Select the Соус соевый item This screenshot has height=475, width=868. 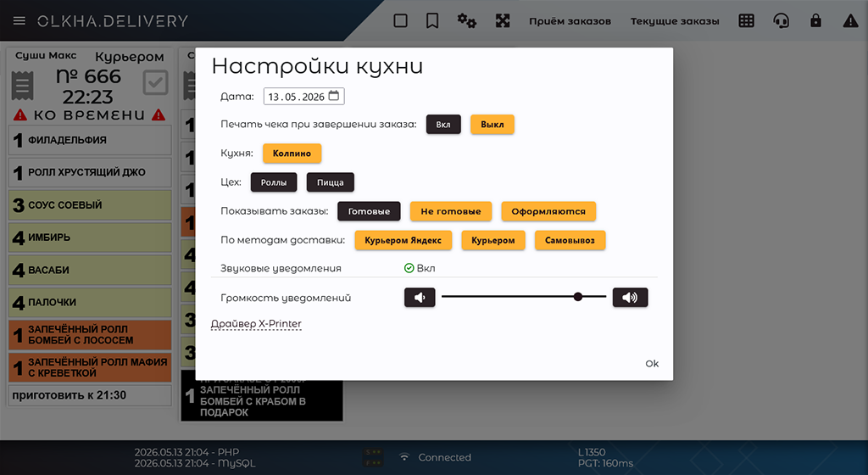[90, 204]
